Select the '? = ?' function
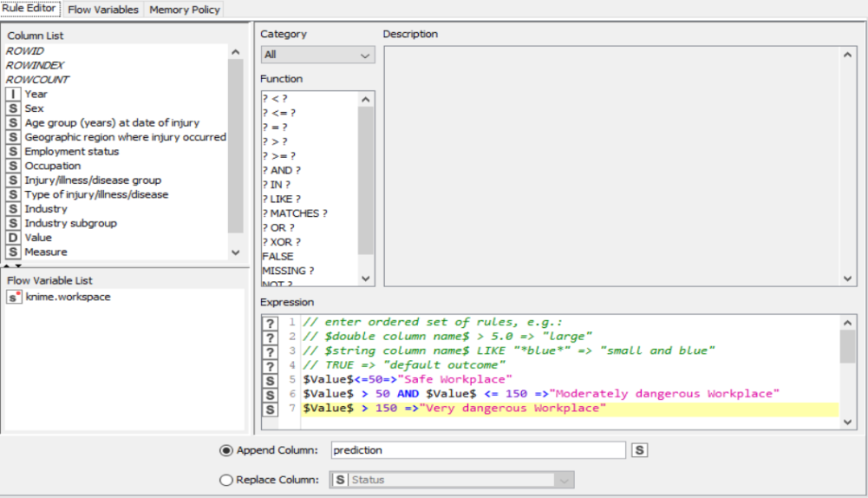Viewport: 868px width, 498px height. 275,128
